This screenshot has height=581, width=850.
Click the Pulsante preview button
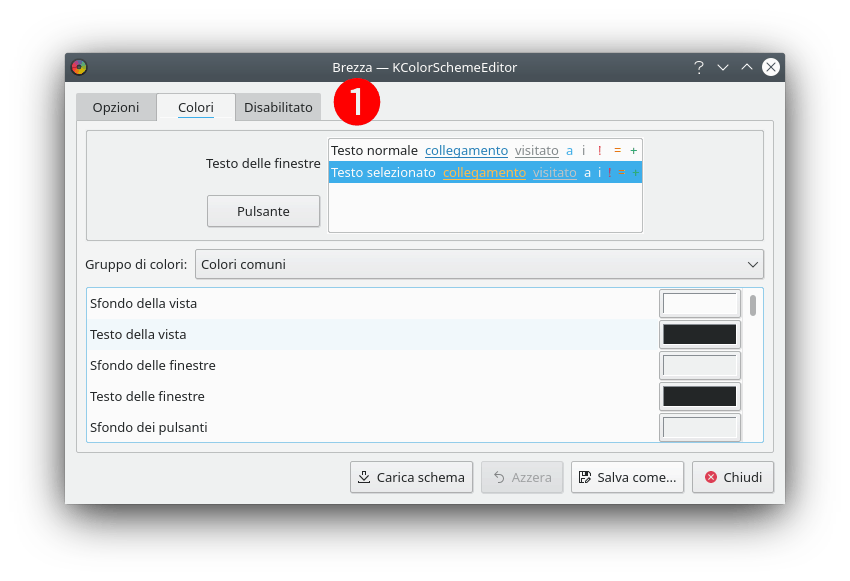pos(263,211)
